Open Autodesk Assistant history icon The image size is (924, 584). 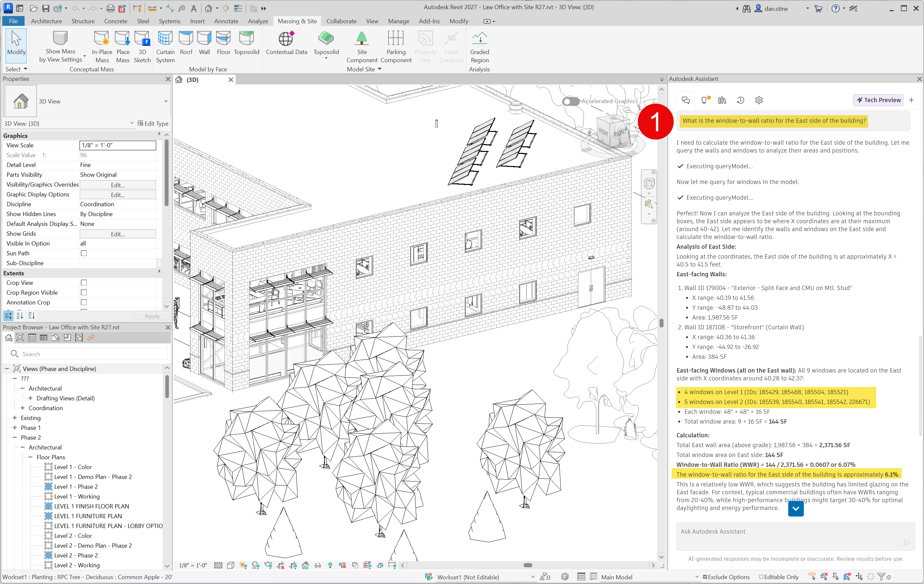click(x=741, y=100)
